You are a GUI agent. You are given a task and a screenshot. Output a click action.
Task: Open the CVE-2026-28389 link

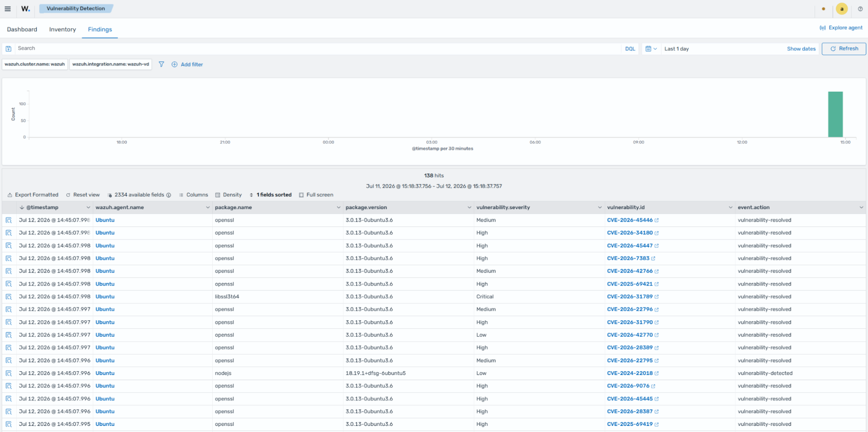(x=630, y=348)
